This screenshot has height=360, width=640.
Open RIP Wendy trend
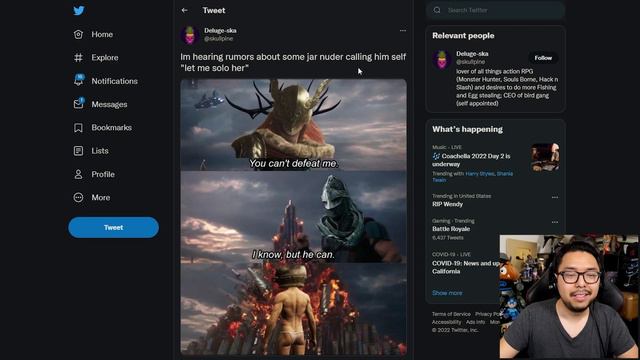448,204
